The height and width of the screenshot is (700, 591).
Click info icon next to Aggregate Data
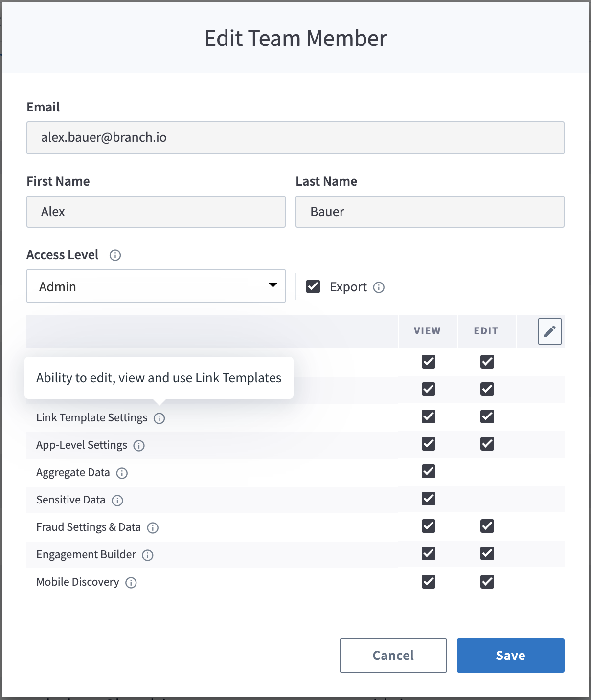coord(122,473)
